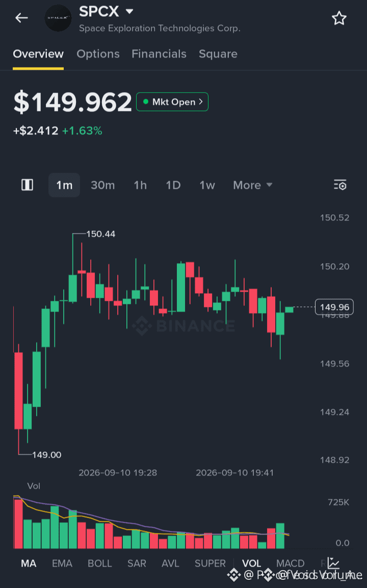
Task: Select the 30m timeframe
Action: click(x=102, y=185)
